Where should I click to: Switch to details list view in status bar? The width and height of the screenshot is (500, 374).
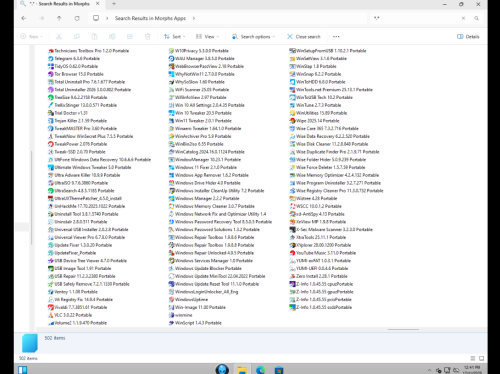pyautogui.click(x=473, y=358)
